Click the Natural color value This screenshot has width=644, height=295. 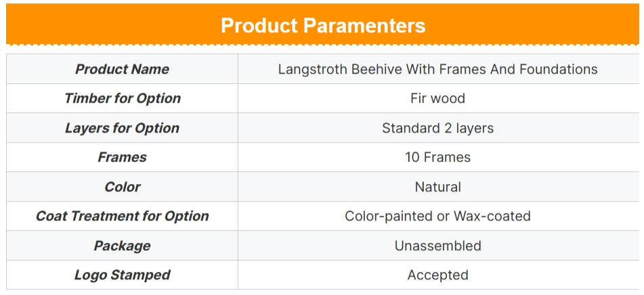(438, 187)
